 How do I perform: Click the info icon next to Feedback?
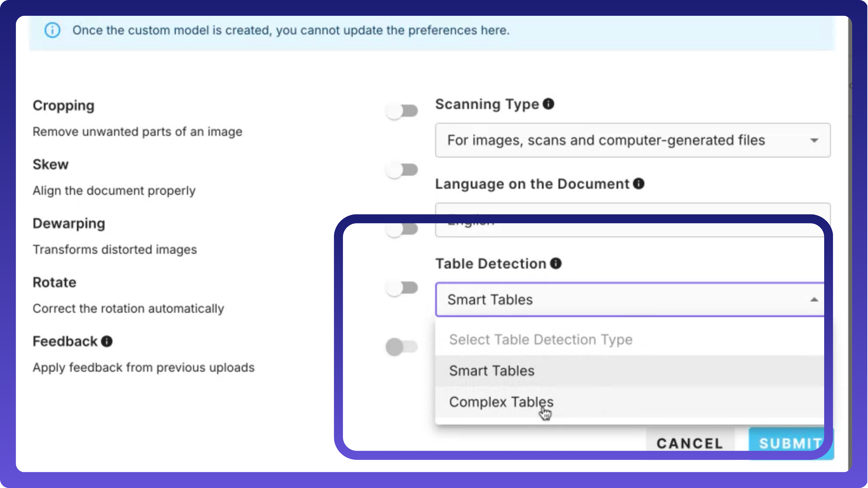pyautogui.click(x=107, y=341)
